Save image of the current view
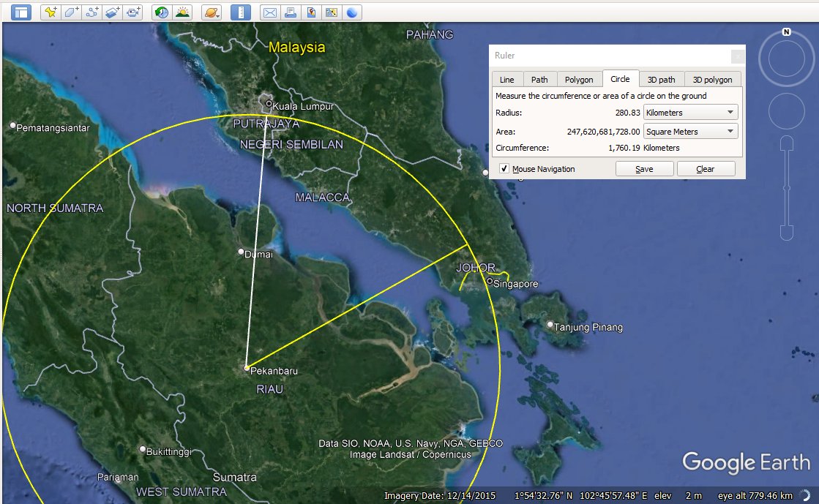 point(311,12)
